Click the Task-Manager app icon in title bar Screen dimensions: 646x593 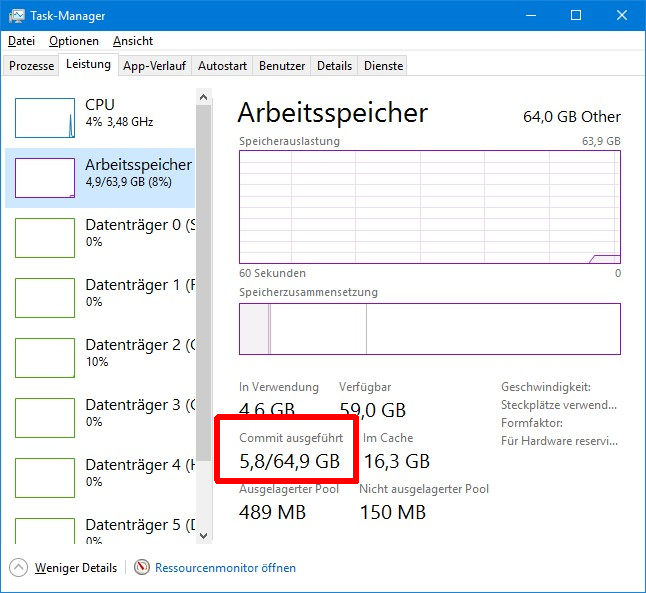tap(16, 16)
